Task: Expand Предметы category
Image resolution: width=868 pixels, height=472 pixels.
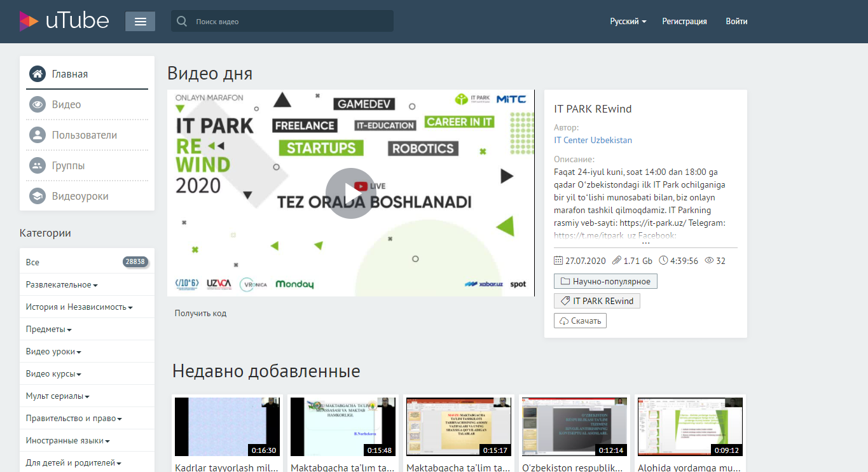Action: point(49,330)
